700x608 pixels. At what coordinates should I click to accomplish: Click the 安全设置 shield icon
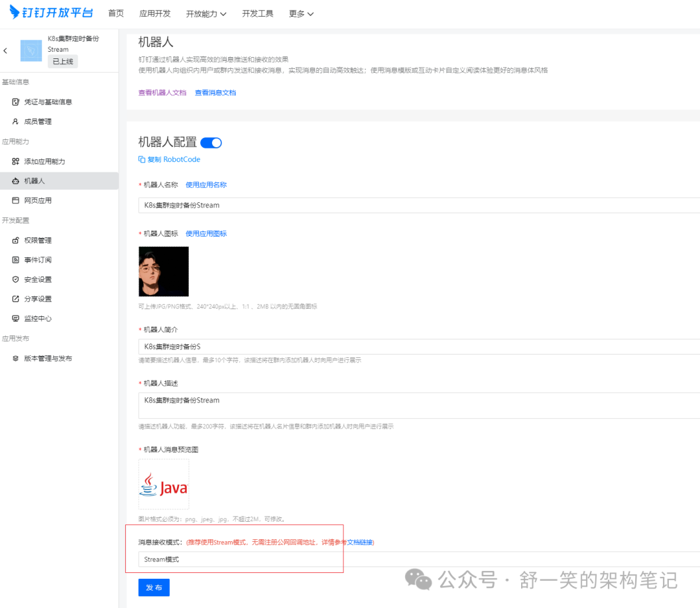pyautogui.click(x=16, y=279)
